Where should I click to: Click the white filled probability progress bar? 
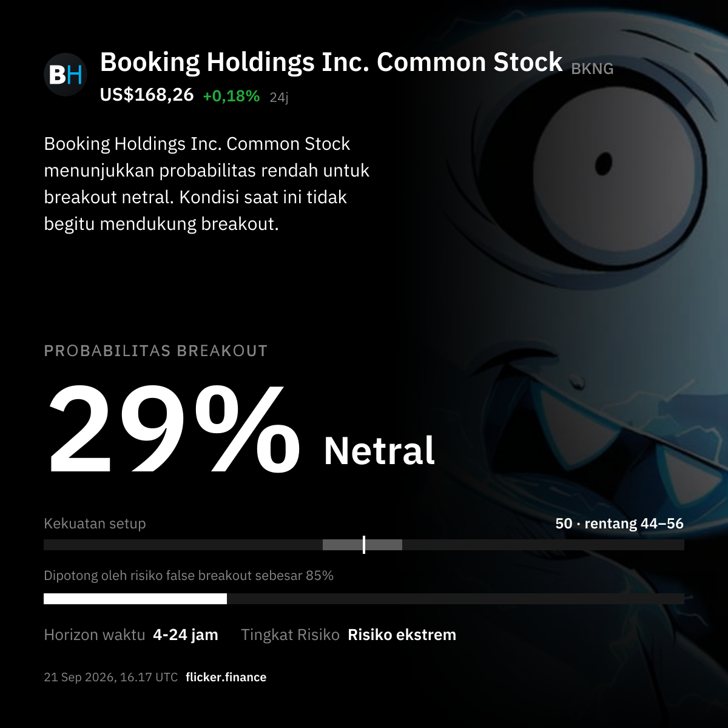(x=135, y=599)
